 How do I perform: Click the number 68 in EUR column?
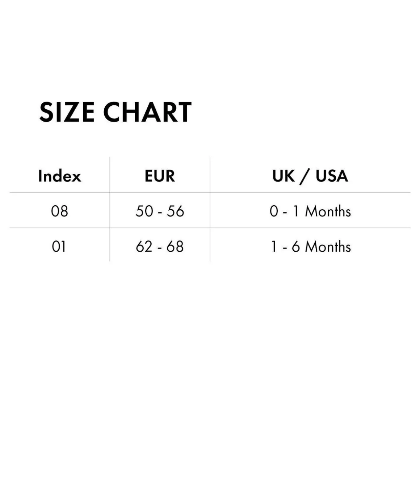(175, 247)
